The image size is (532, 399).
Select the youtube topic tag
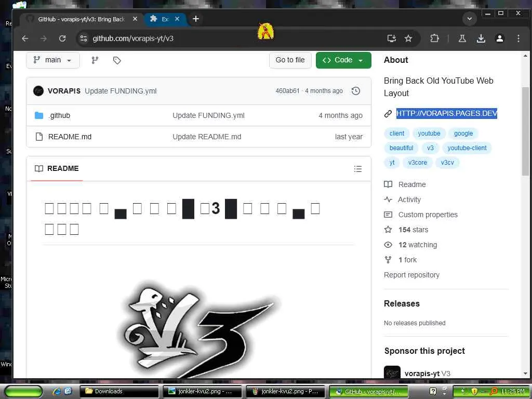(429, 134)
